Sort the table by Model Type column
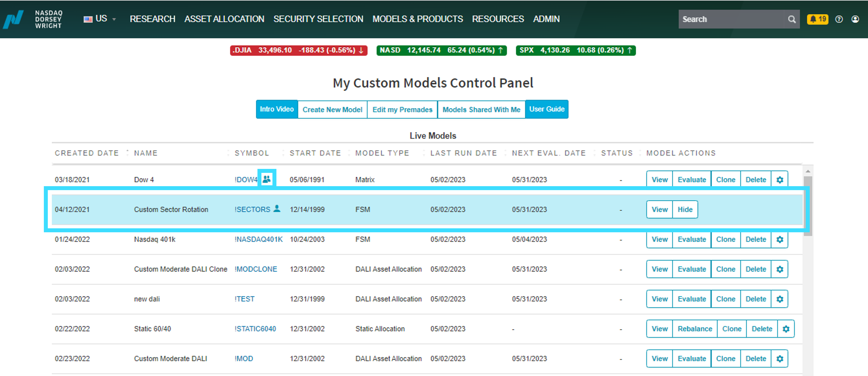 [x=382, y=153]
